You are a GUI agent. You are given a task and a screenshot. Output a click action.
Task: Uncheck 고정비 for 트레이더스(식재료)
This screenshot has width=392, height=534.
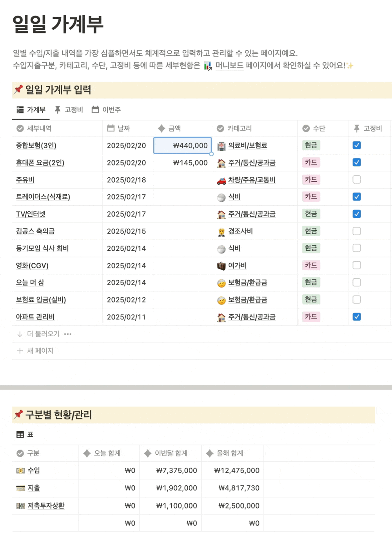pyautogui.click(x=357, y=197)
